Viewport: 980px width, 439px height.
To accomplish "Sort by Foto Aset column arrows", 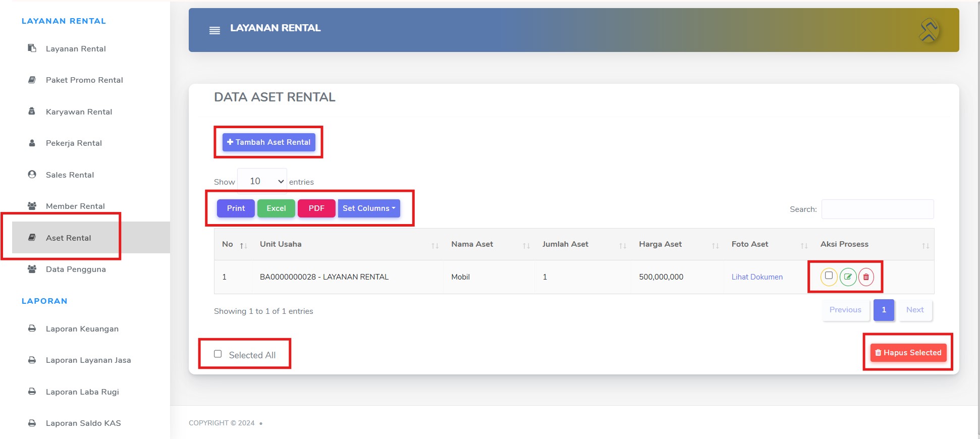I will (x=804, y=246).
